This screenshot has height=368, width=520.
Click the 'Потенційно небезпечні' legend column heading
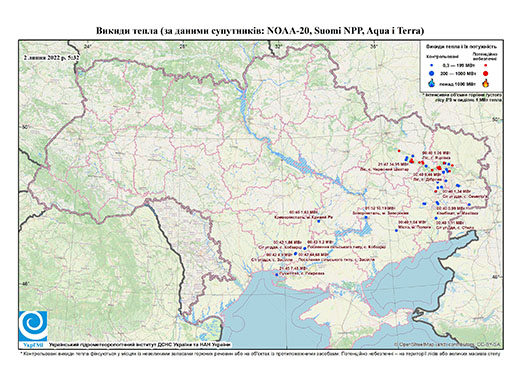(x=485, y=56)
